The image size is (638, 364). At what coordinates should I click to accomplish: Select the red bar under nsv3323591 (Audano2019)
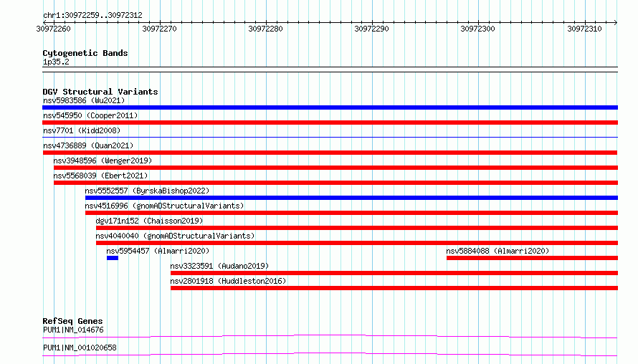point(394,273)
